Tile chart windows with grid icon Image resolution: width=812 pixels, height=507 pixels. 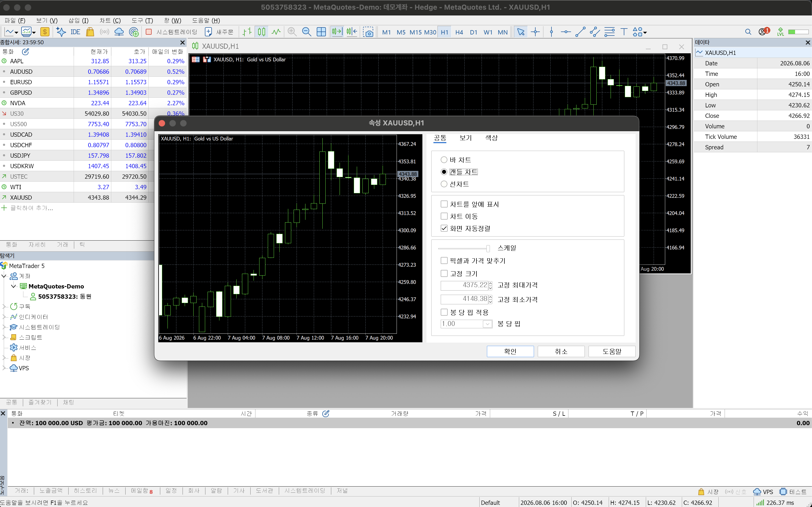[x=321, y=32]
